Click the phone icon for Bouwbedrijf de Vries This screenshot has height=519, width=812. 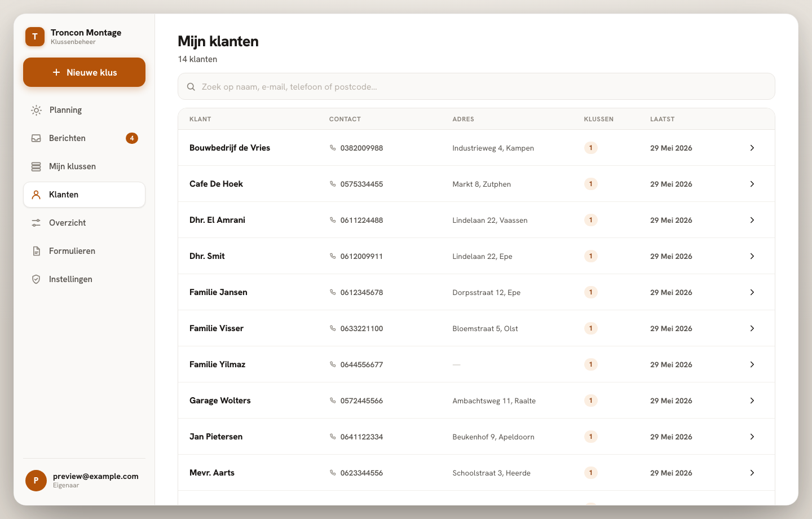coord(333,148)
